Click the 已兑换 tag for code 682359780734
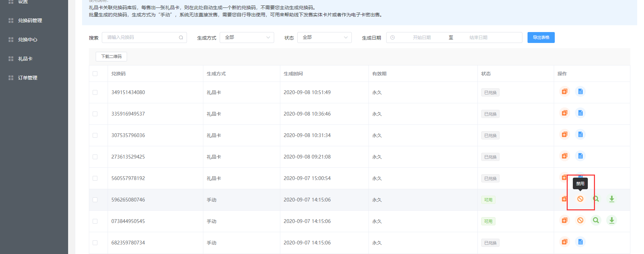644x254 pixels. 490,243
